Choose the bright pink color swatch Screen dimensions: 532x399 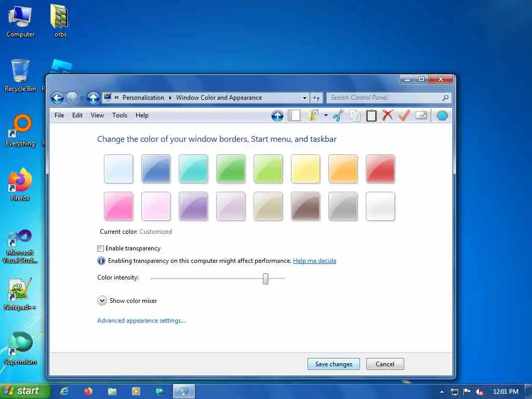(118, 206)
